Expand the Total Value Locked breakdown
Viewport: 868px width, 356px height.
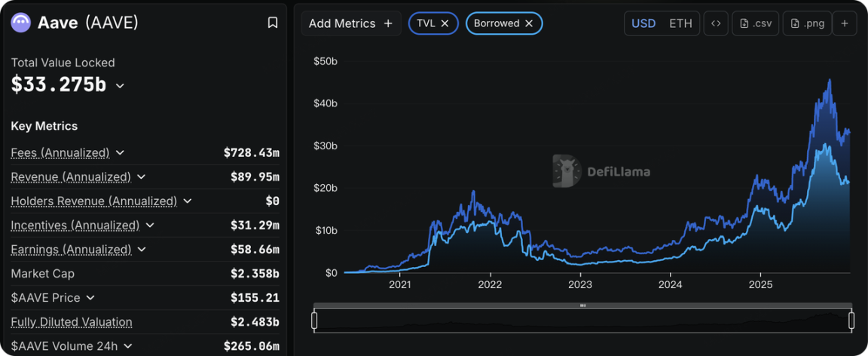[x=120, y=86]
